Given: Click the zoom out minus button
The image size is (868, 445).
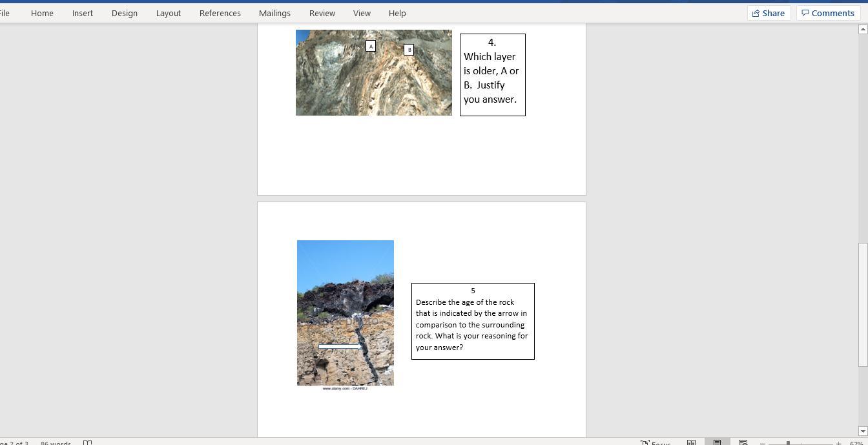Looking at the screenshot, I should coord(763,443).
